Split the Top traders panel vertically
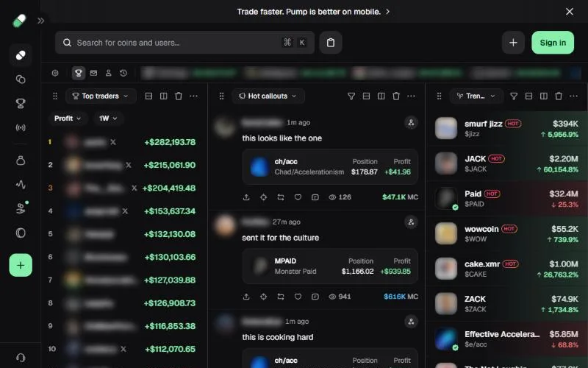Viewport: 588px width, 368px height. click(163, 96)
